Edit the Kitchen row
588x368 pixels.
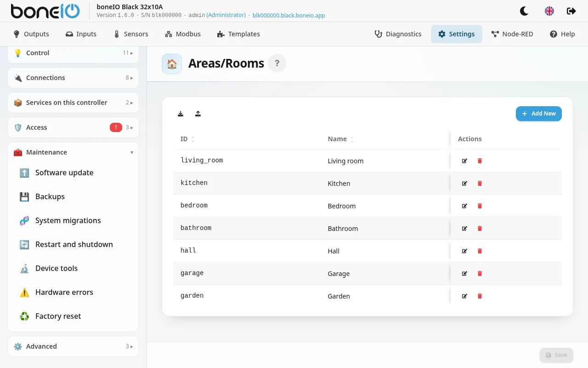(464, 183)
